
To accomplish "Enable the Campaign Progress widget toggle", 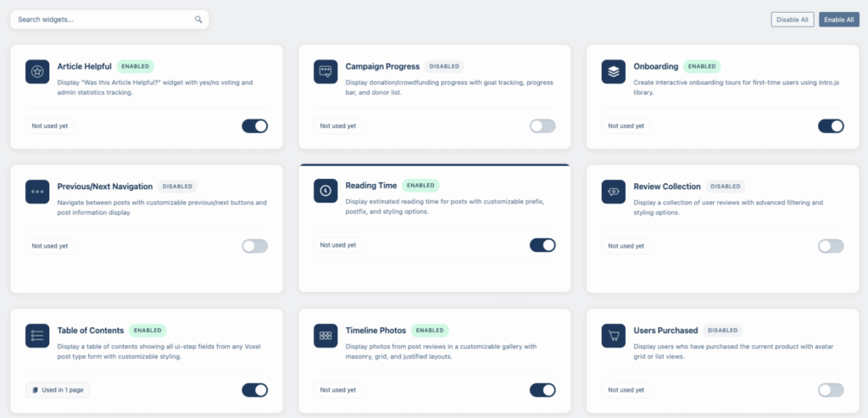I will (542, 126).
